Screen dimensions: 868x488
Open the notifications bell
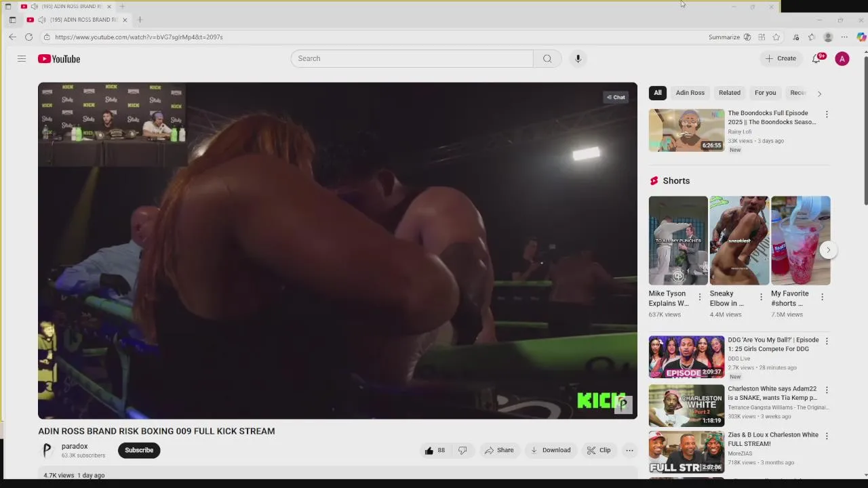coord(816,58)
